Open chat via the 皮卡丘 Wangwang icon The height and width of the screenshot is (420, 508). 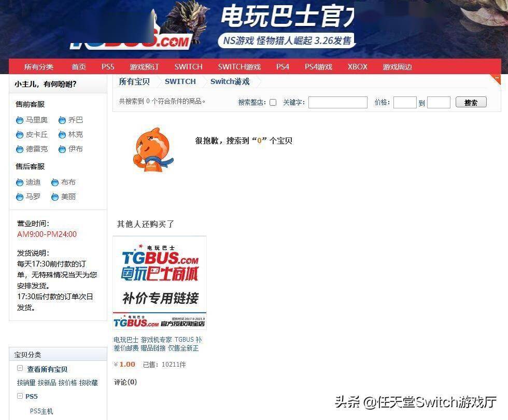click(20, 135)
